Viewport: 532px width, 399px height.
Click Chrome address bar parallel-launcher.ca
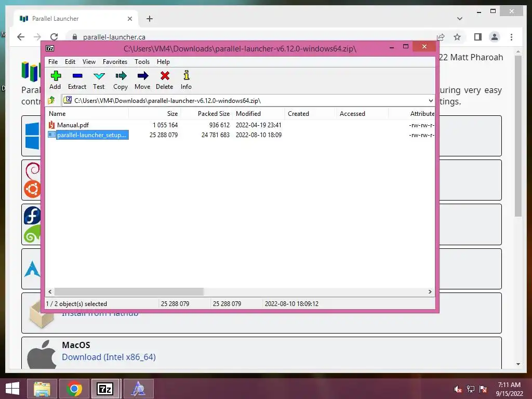coord(114,37)
